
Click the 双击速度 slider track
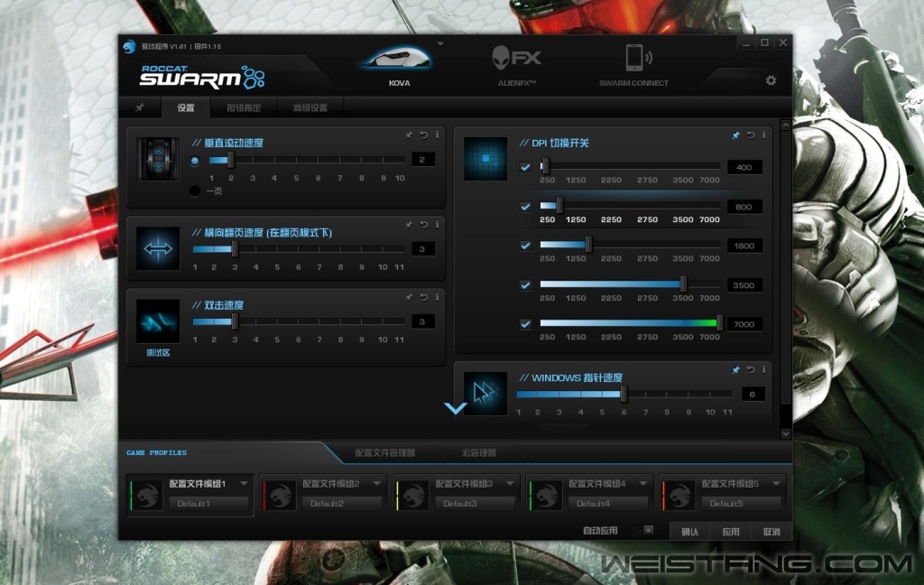click(299, 321)
